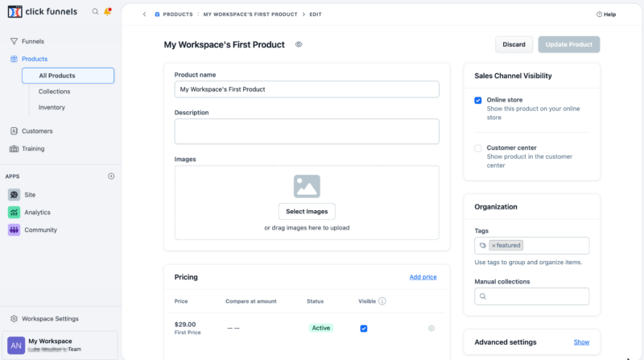Click the Help question mark icon
644x360 pixels.
pos(599,14)
